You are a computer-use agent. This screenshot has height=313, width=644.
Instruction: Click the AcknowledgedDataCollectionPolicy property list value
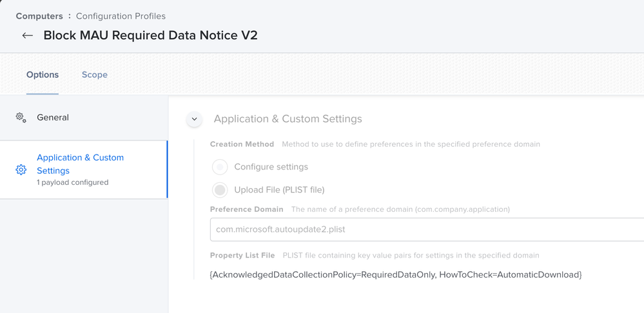pyautogui.click(x=396, y=274)
